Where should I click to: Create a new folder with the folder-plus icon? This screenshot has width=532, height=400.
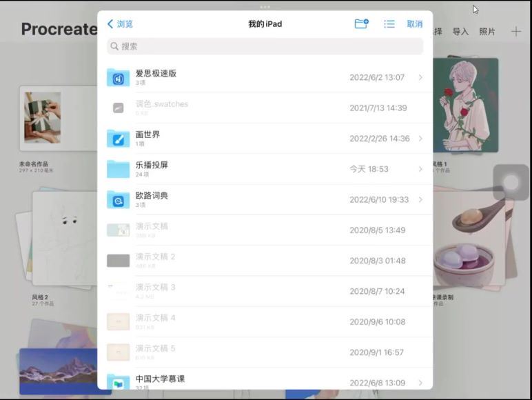361,23
